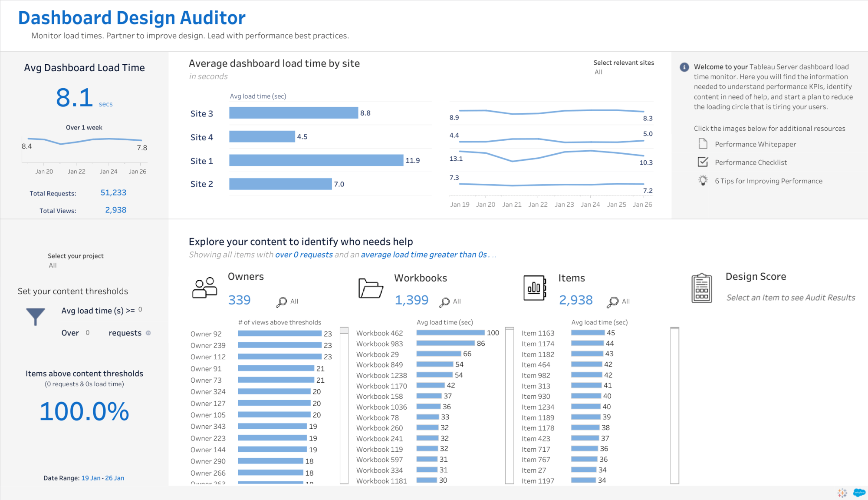This screenshot has height=500, width=868.
Task: Click the welcome info circle icon
Action: (684, 67)
